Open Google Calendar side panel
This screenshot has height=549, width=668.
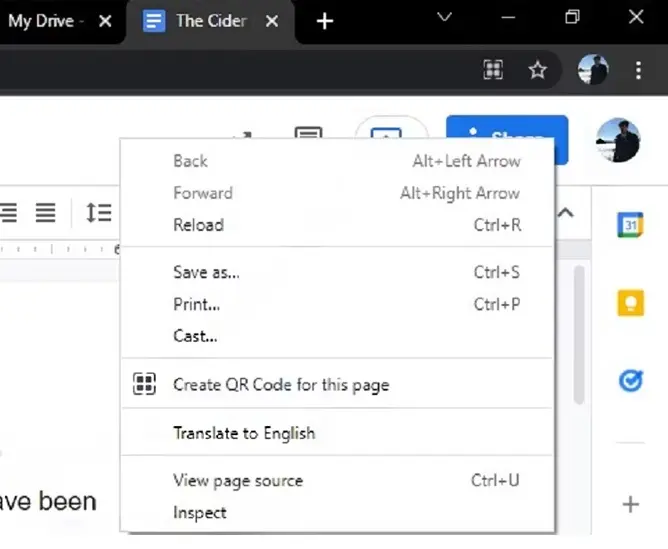tap(630, 224)
